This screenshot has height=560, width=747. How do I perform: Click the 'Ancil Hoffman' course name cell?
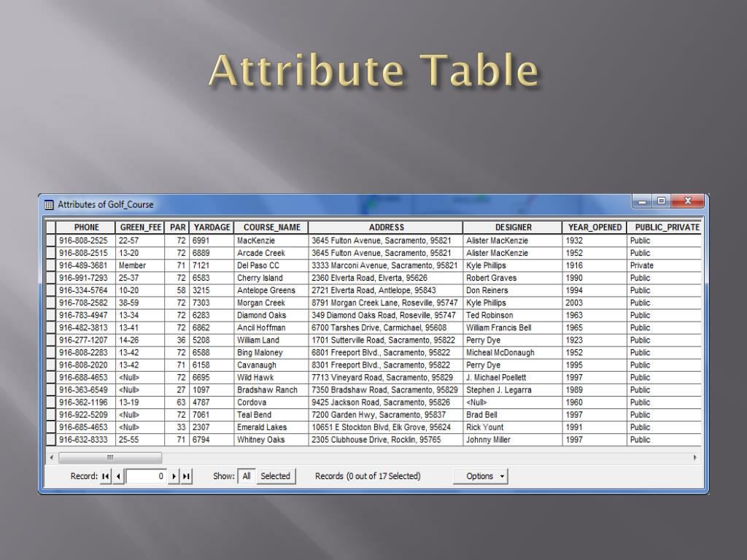271,327
